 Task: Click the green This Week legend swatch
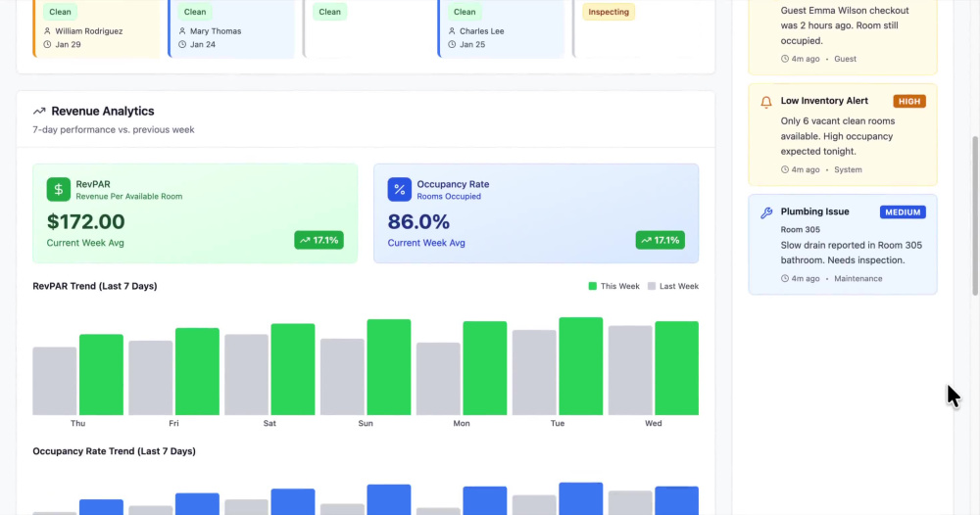(593, 286)
